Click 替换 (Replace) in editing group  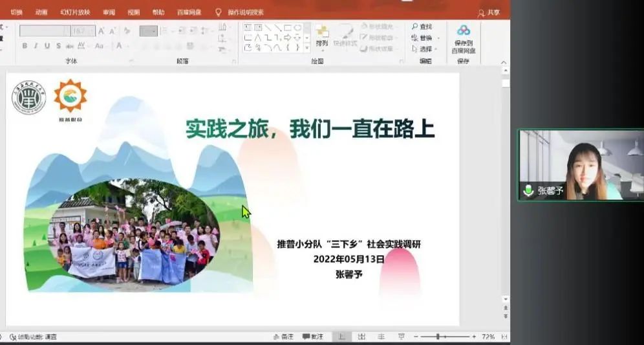422,38
